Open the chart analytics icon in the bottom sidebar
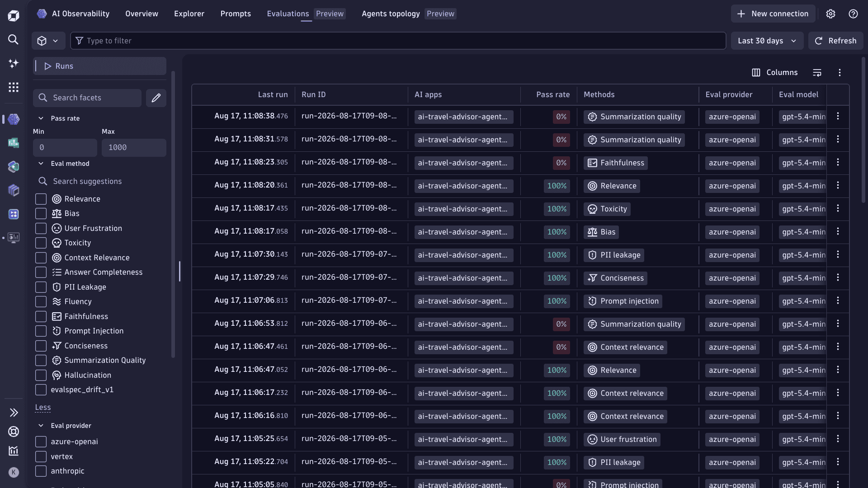 point(14,450)
